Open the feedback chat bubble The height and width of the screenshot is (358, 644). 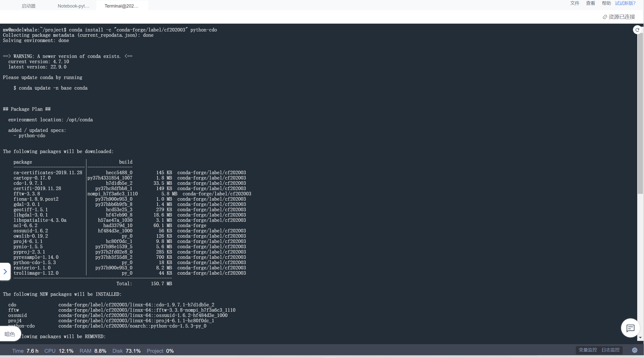pos(630,328)
